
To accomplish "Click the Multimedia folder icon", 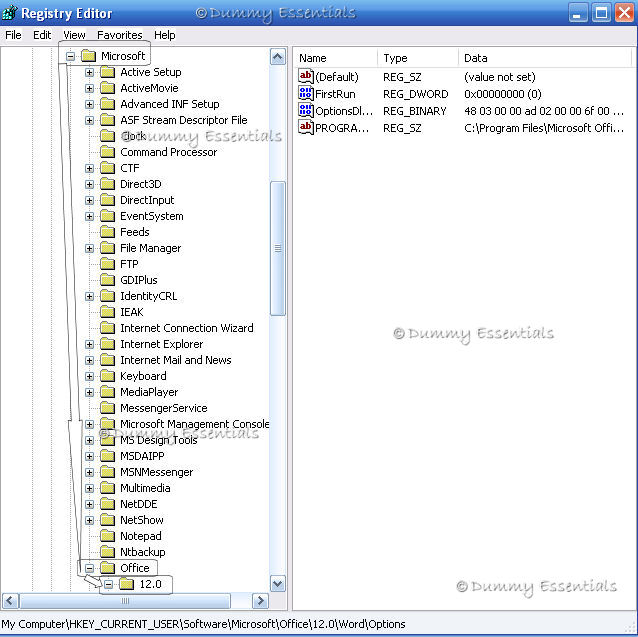I will (x=107, y=488).
